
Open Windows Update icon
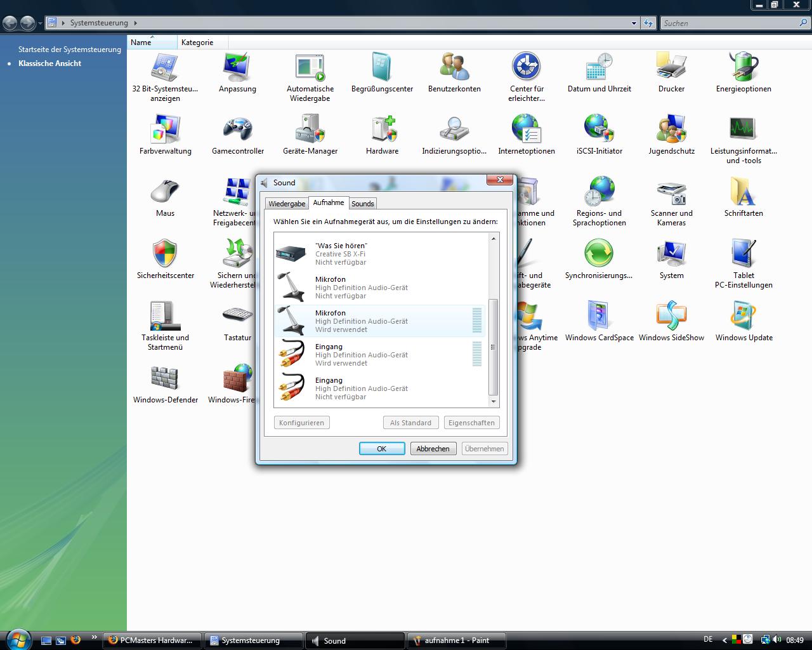pyautogui.click(x=743, y=321)
